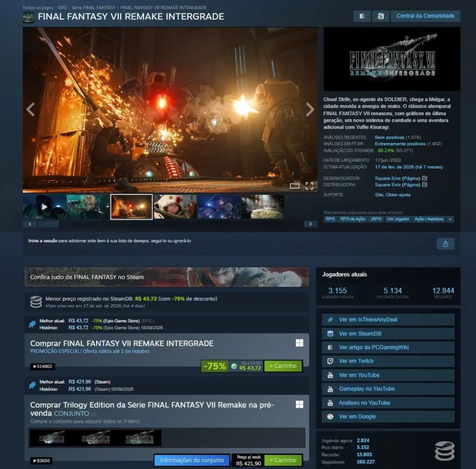Click first bundle game thumbnail
The image size is (476, 469).
click(x=52, y=438)
